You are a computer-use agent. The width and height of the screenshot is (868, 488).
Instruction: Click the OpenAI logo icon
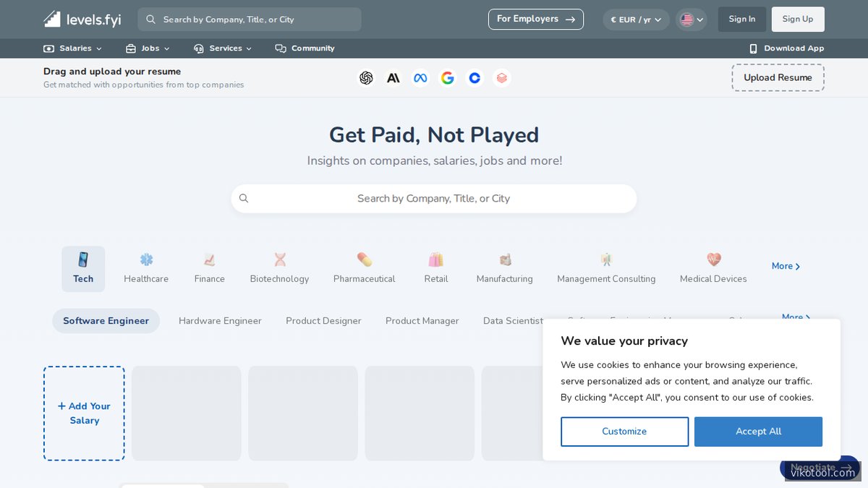366,77
